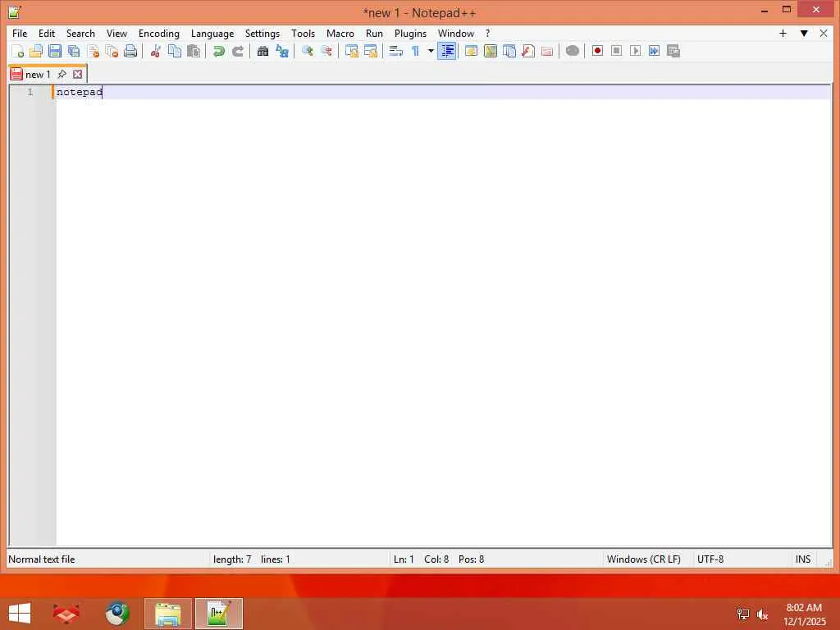Click Save Current Recorded Macro icon

673,51
